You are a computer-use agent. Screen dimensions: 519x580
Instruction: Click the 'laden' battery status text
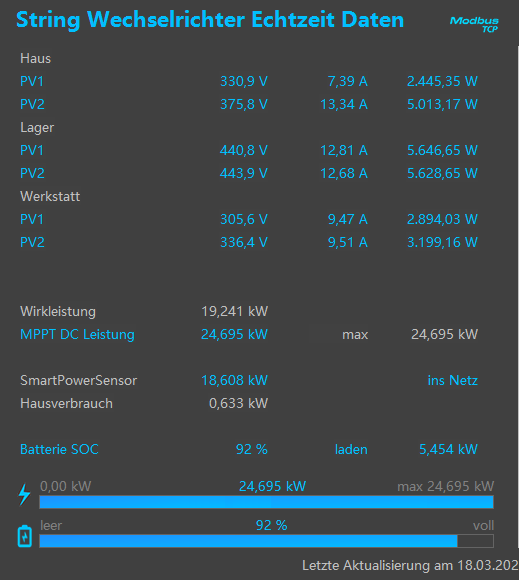[x=351, y=449]
